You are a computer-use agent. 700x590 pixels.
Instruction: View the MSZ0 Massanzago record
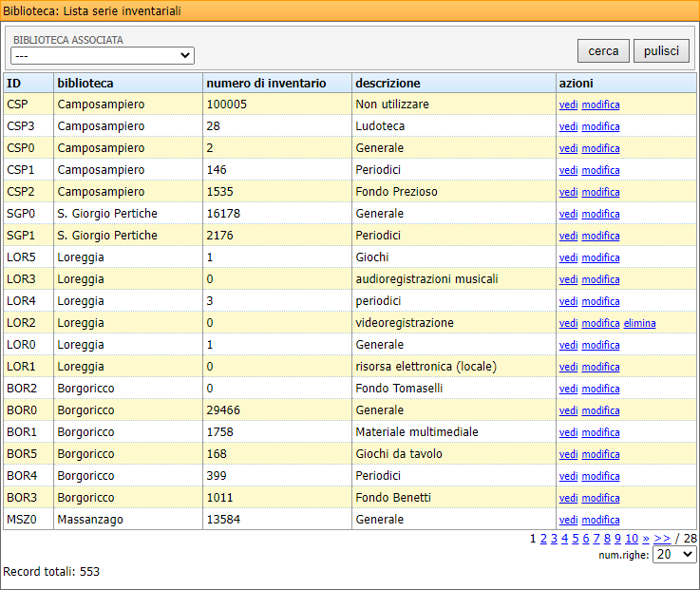point(568,520)
